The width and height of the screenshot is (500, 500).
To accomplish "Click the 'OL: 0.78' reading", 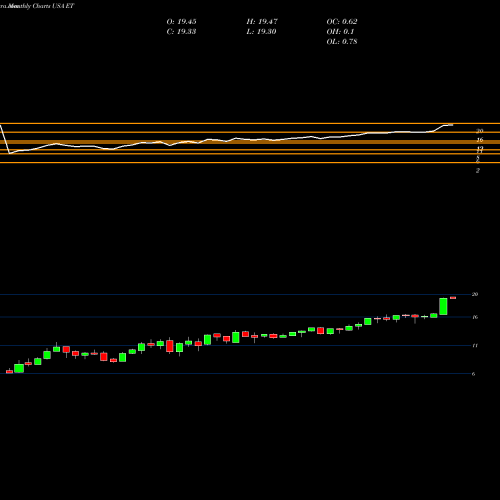I will [x=342, y=42].
